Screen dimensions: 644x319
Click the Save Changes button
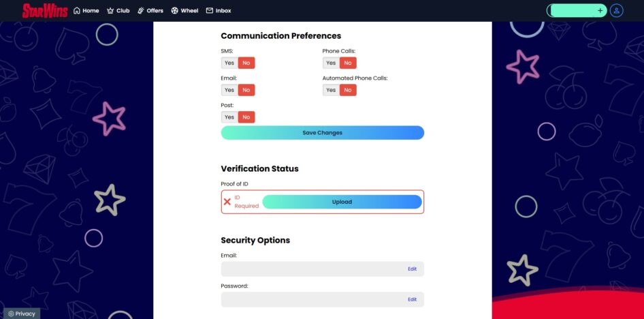(x=323, y=133)
